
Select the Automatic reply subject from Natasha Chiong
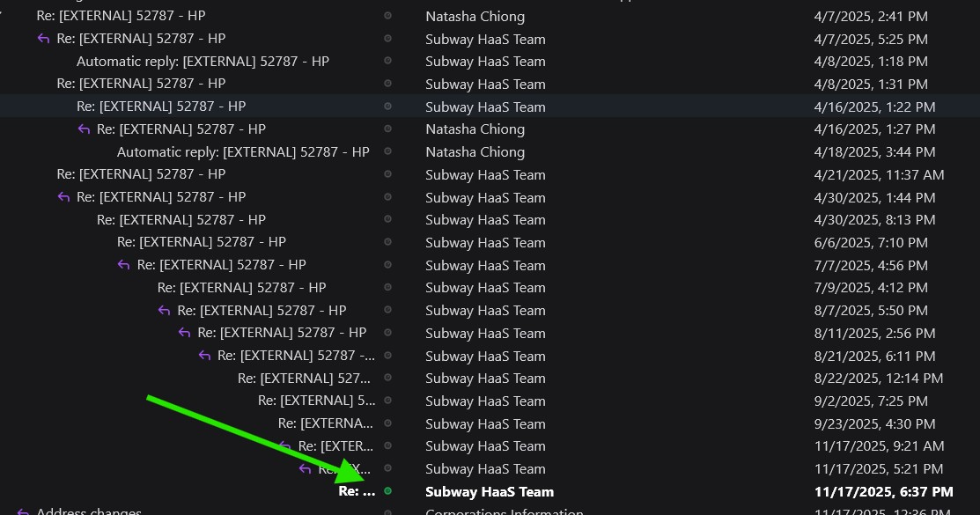(243, 152)
